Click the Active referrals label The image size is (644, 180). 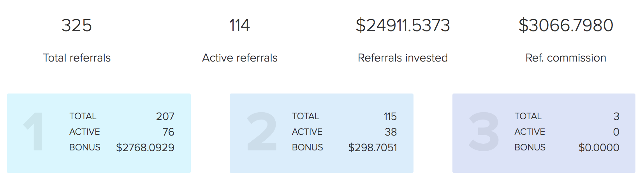click(x=240, y=58)
